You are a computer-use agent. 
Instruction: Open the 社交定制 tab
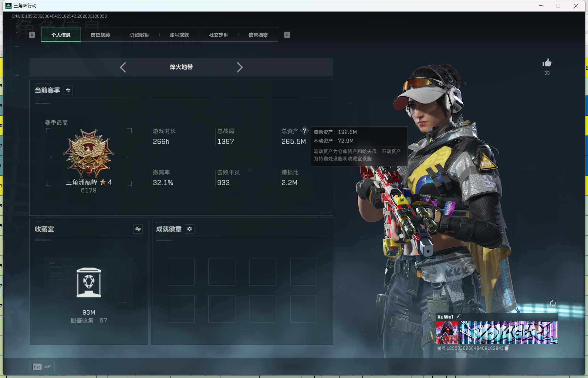point(218,35)
